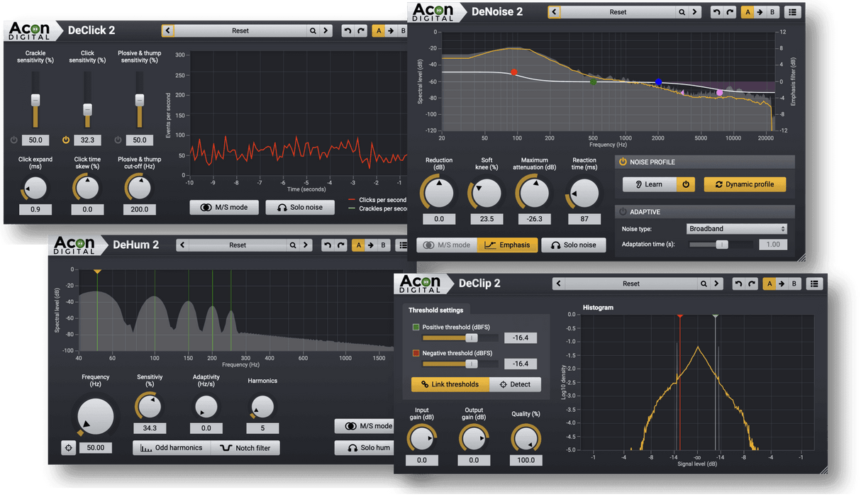Open the Noise type Broadband dropdown
The width and height of the screenshot is (861, 504).
tap(736, 229)
